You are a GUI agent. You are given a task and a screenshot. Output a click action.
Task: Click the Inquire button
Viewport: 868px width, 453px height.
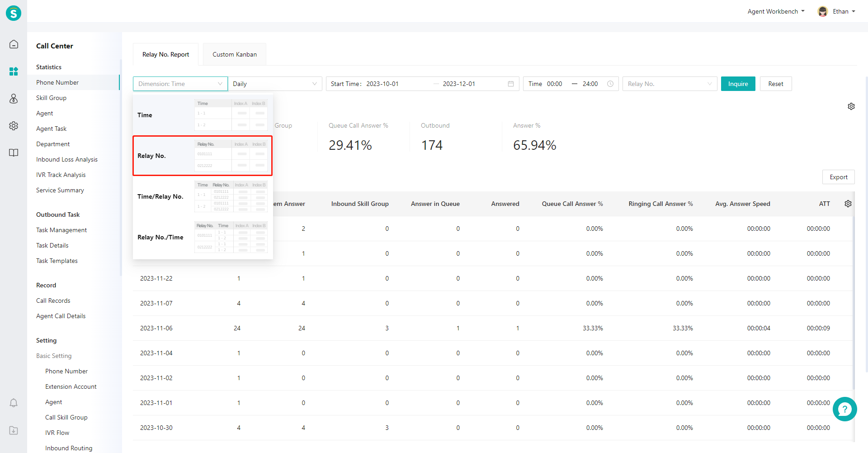pos(738,84)
